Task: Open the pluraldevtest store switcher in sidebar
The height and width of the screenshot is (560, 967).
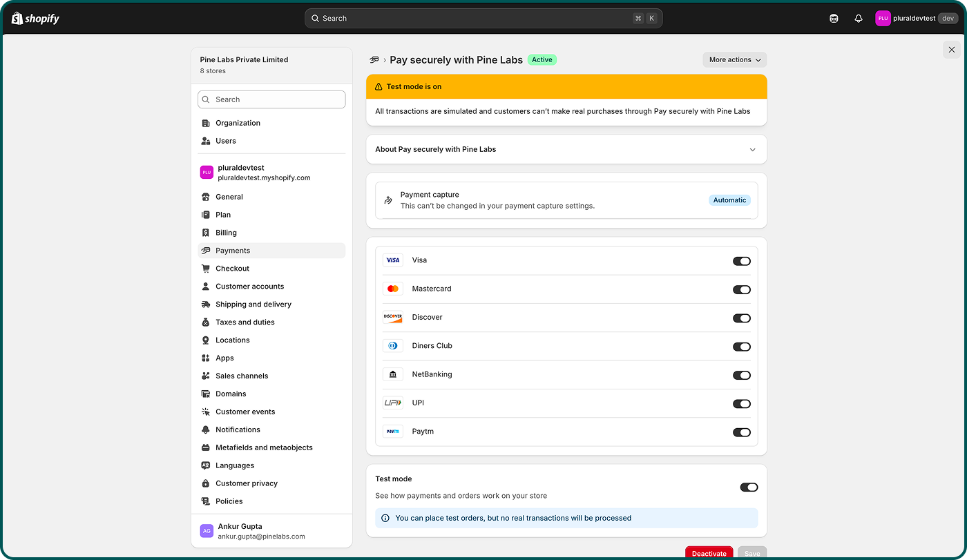Action: [271, 173]
